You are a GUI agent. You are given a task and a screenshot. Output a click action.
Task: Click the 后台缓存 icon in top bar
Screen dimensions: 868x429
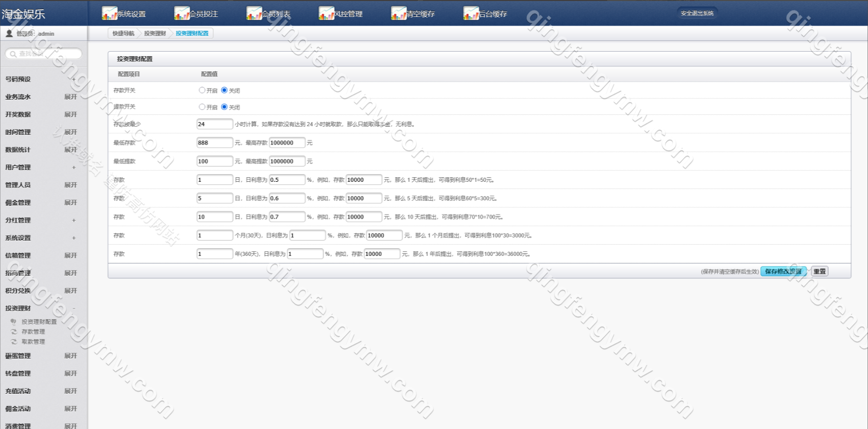(x=471, y=13)
